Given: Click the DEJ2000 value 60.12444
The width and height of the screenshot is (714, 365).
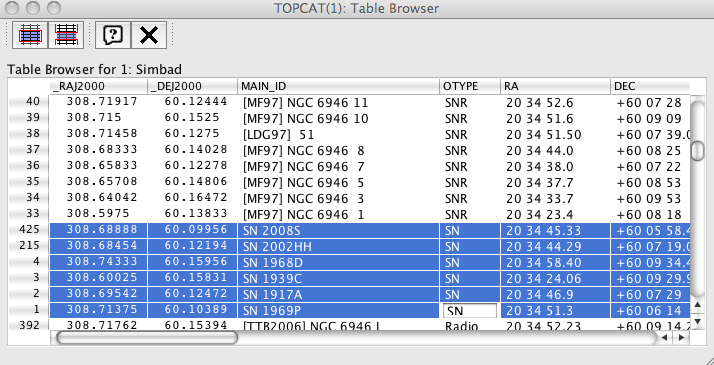Looking at the screenshot, I should point(193,102).
